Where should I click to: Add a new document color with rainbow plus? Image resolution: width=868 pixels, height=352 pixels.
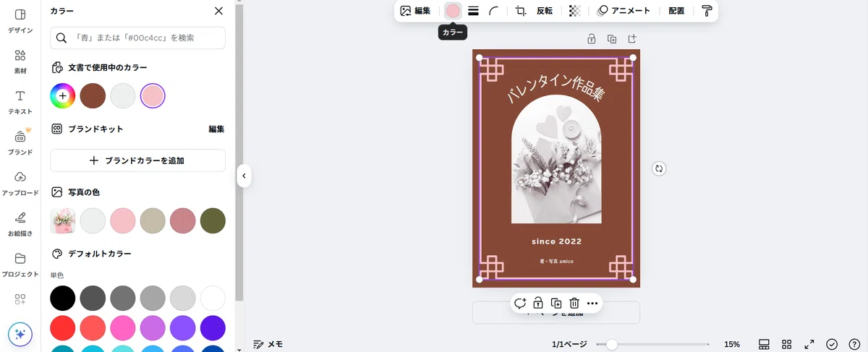pyautogui.click(x=63, y=95)
